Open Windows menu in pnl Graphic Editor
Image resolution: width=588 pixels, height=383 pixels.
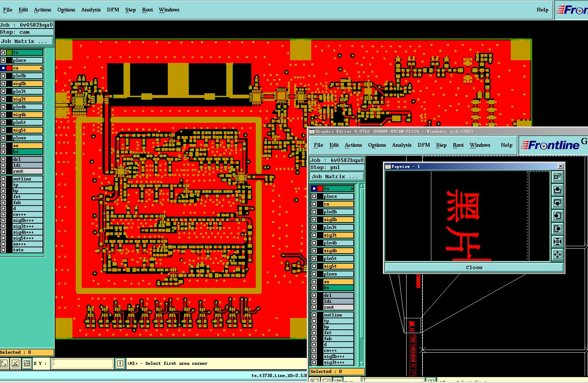[x=480, y=145]
